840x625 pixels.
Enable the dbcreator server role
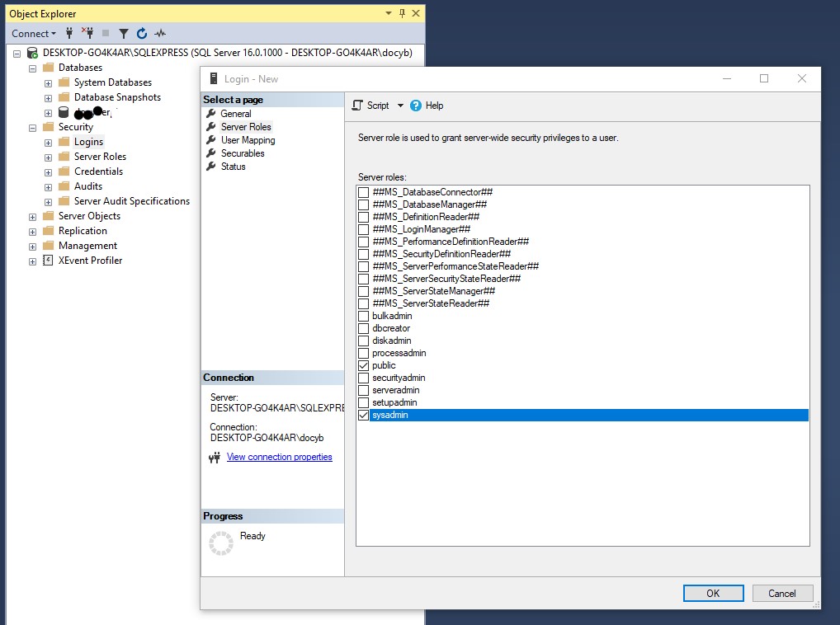363,328
